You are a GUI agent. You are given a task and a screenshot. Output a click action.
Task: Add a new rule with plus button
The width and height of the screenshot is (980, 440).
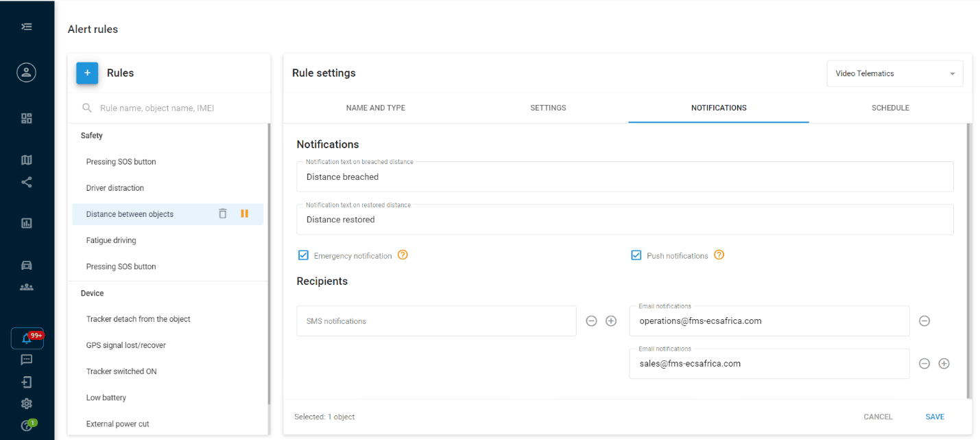[x=87, y=73]
